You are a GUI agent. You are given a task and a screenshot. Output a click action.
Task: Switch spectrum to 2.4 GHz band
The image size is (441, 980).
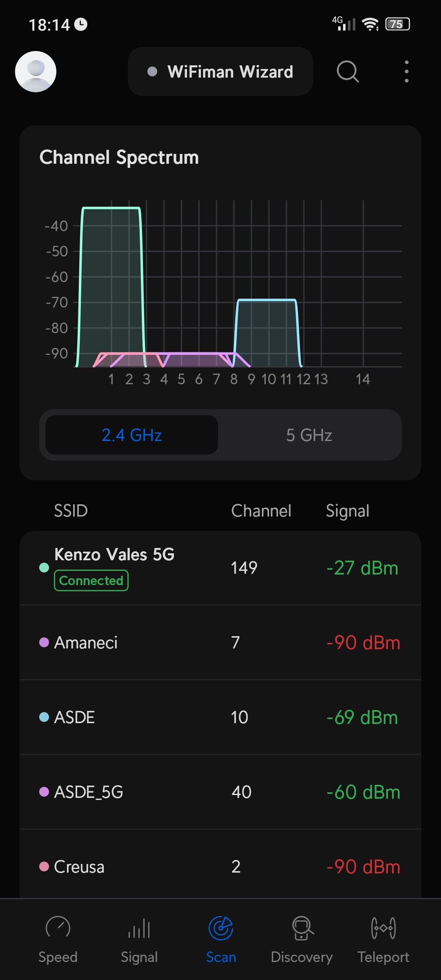131,435
